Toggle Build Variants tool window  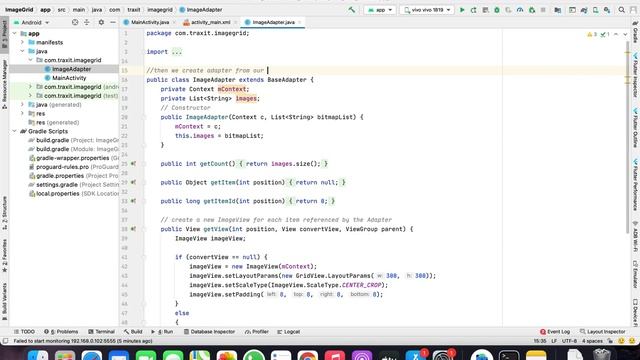(4, 302)
